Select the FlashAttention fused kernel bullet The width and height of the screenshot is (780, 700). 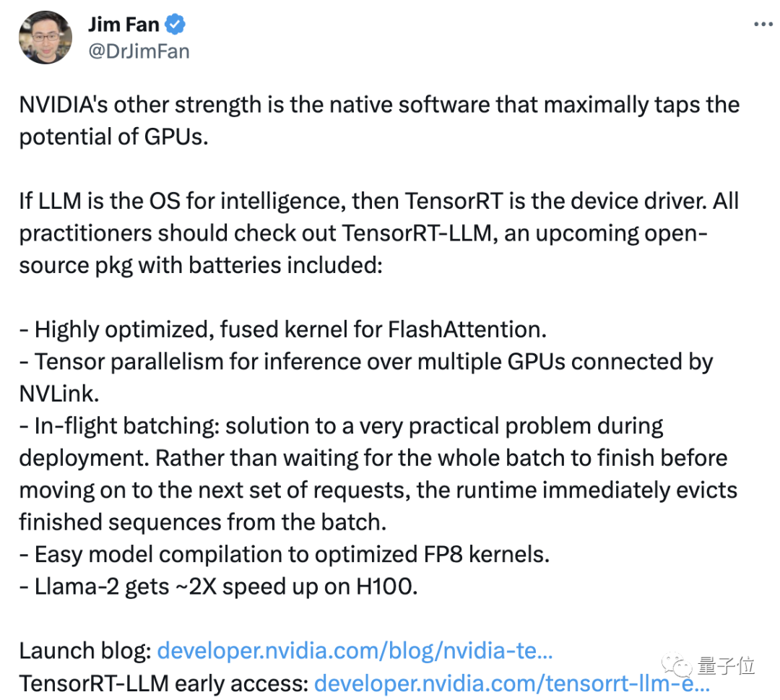point(283,329)
